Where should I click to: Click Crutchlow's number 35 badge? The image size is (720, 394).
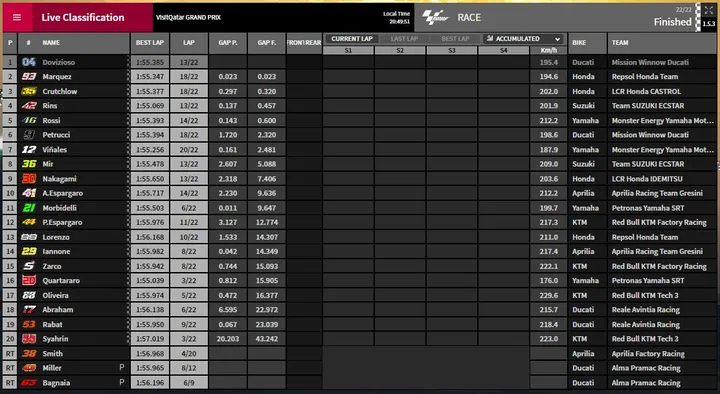28,91
